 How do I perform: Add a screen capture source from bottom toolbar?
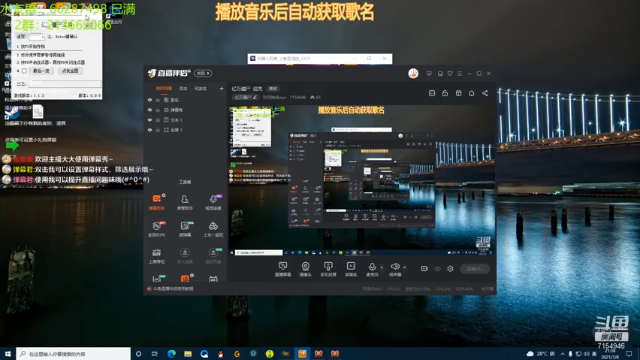point(282,269)
